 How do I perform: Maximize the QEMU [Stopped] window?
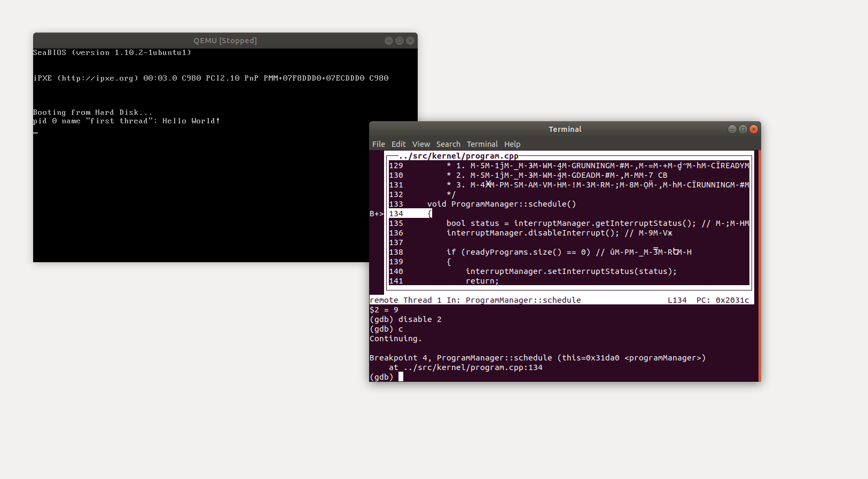coord(399,41)
